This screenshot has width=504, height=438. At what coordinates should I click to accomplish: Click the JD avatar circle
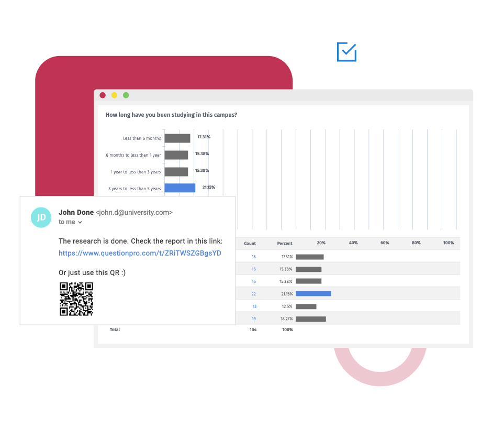pos(41,217)
